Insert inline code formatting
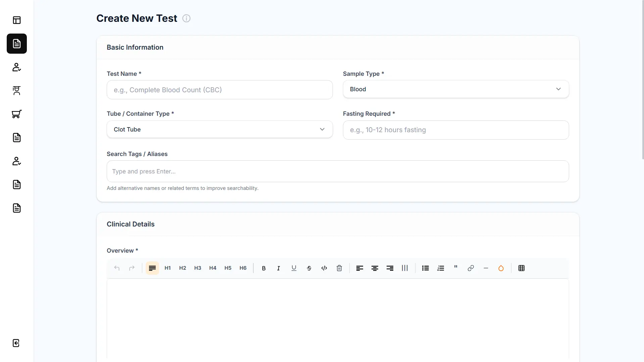 [x=324, y=268]
